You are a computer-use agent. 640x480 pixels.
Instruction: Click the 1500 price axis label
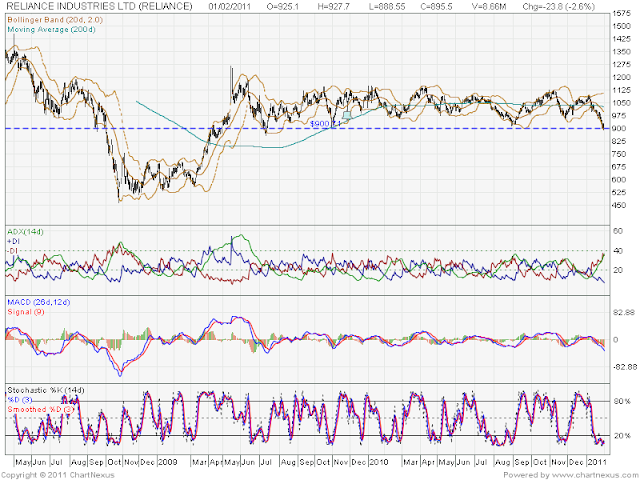621,26
